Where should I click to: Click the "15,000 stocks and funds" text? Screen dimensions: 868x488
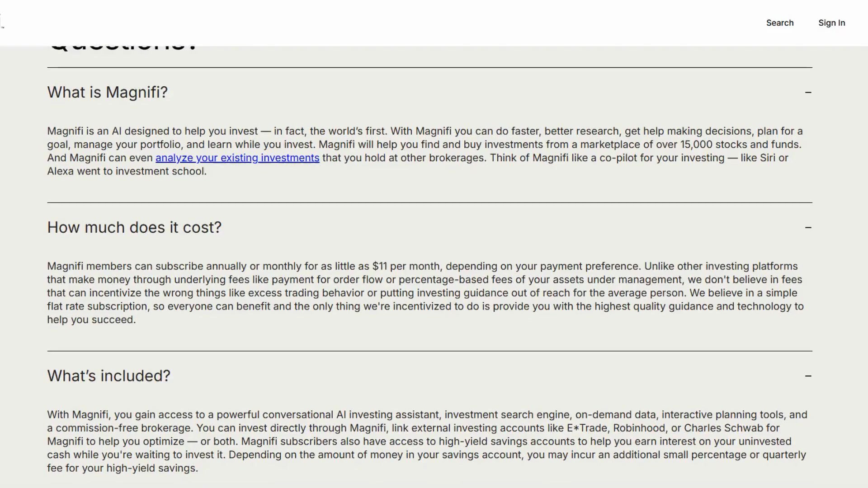coord(741,145)
